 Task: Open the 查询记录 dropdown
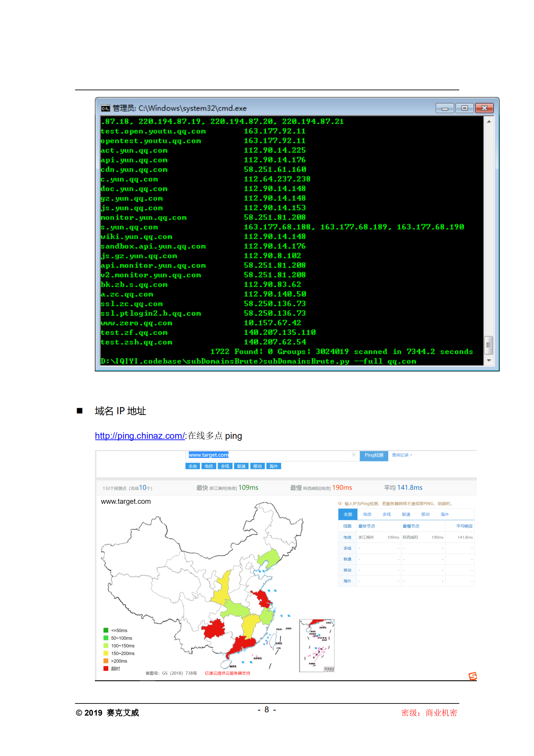click(402, 455)
